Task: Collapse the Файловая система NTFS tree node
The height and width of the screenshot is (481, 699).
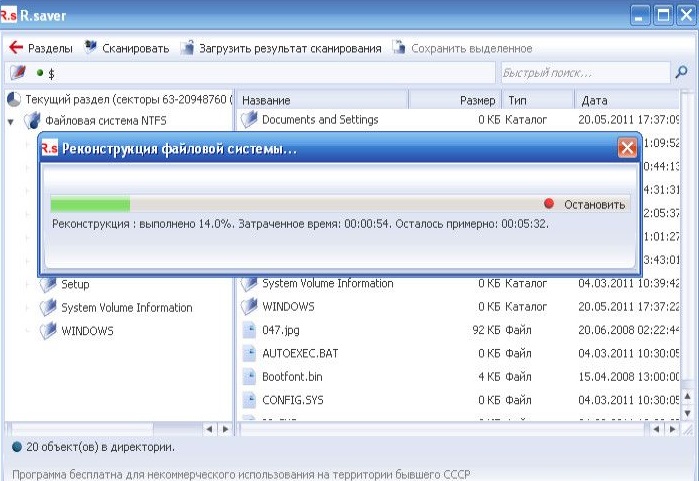Action: pos(11,121)
